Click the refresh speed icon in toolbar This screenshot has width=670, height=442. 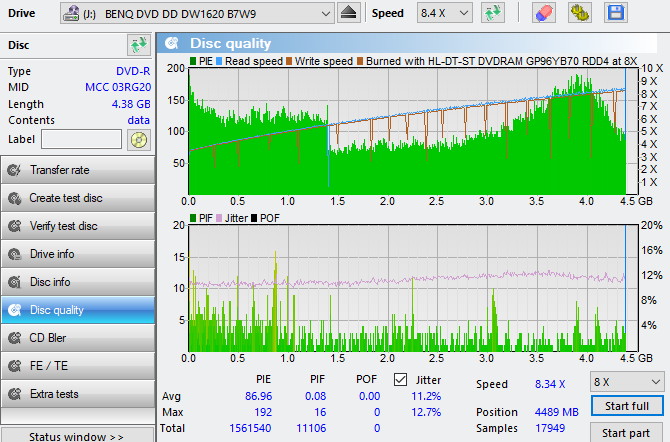(492, 13)
